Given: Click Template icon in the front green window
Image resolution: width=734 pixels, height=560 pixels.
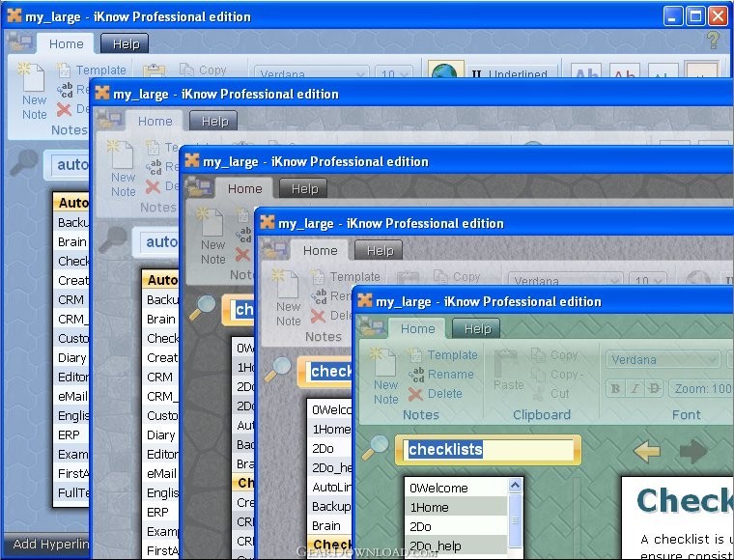Looking at the screenshot, I should point(414,355).
